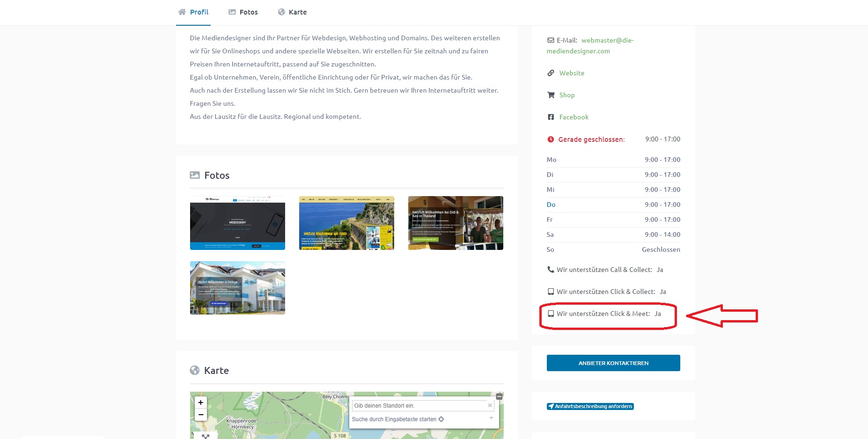Clear the location search field
Viewport: 868px width, 439px height.
click(490, 405)
